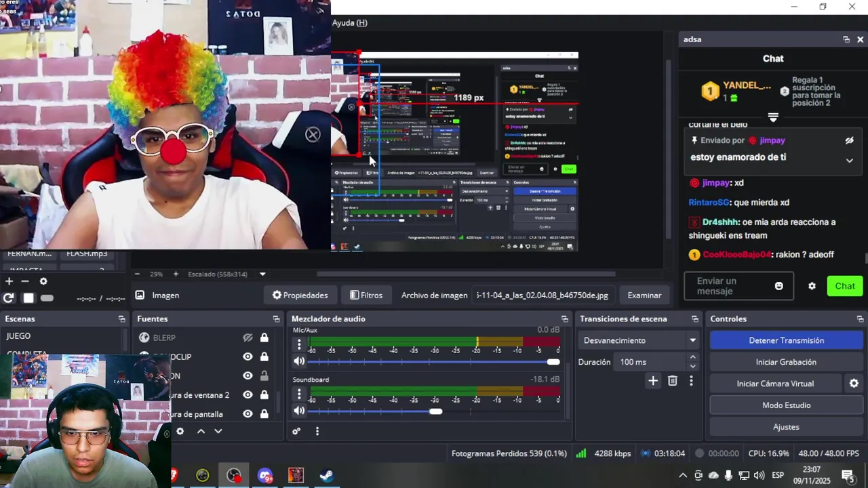This screenshot has width=868, height=488.
Task: Select BLERP browser source row
Action: pyautogui.click(x=203, y=338)
